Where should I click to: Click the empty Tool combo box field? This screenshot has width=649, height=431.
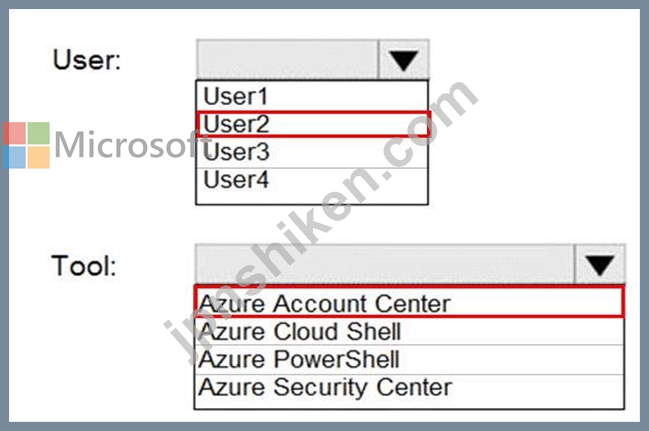click(385, 265)
